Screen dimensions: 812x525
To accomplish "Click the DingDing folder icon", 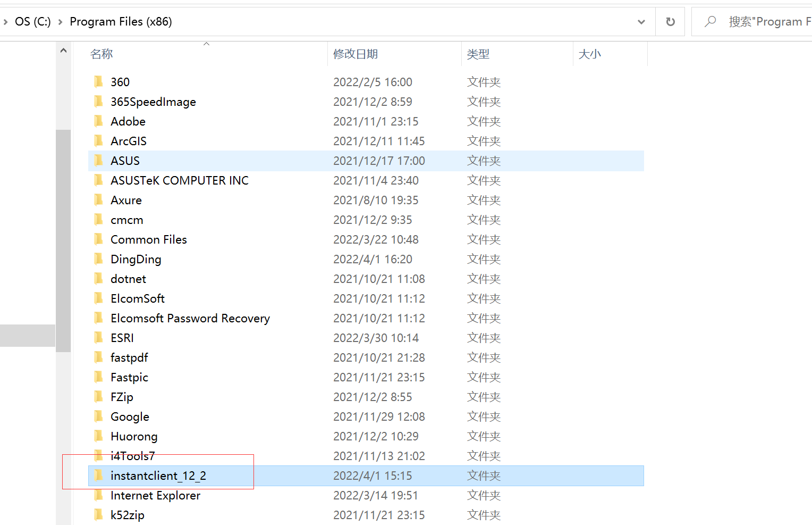I will pyautogui.click(x=99, y=259).
